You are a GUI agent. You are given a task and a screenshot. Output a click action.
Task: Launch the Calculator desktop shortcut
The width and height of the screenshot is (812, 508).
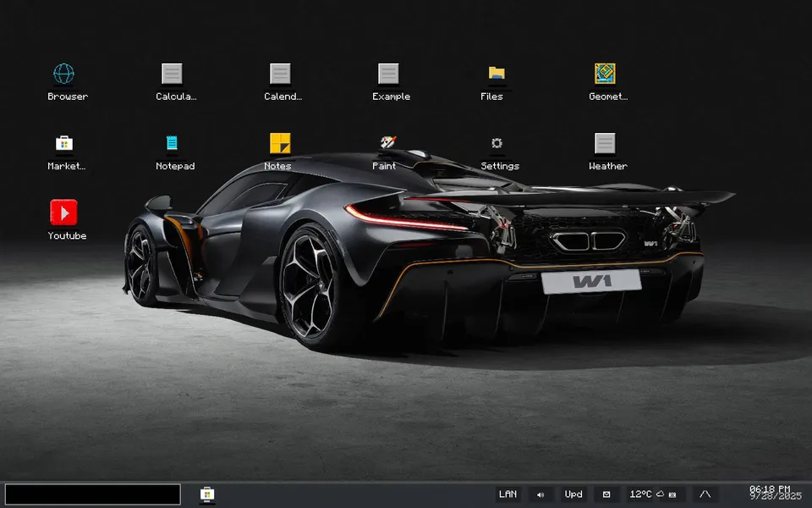pos(172,74)
